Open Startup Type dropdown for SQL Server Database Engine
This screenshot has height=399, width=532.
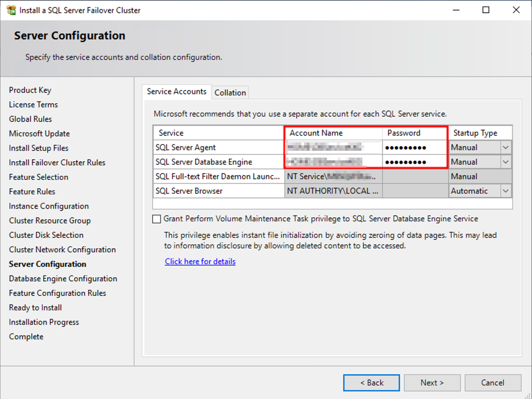506,162
